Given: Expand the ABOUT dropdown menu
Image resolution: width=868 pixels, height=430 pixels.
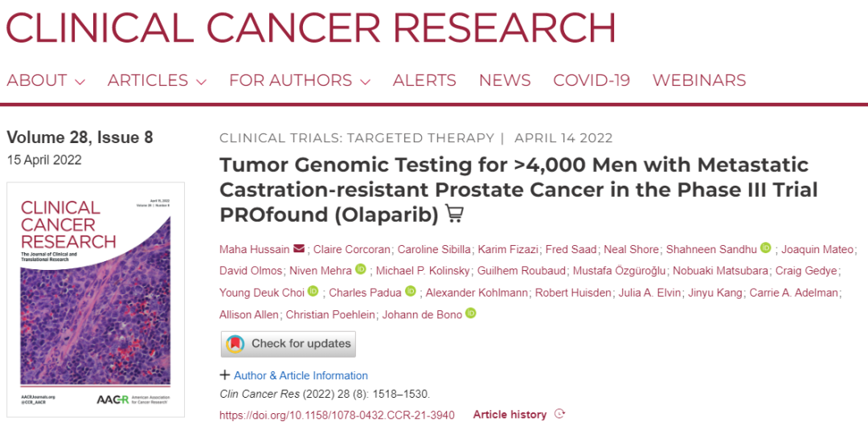Looking at the screenshot, I should click(x=46, y=80).
